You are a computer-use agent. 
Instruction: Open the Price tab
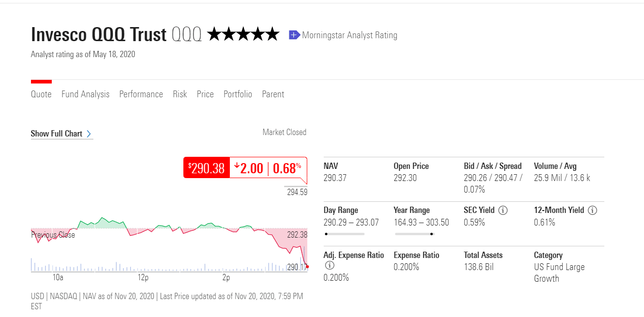coord(205,94)
